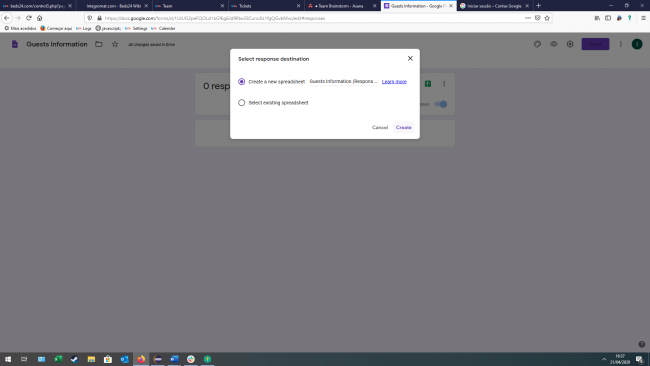Reload the page with refresh icon

[29, 18]
